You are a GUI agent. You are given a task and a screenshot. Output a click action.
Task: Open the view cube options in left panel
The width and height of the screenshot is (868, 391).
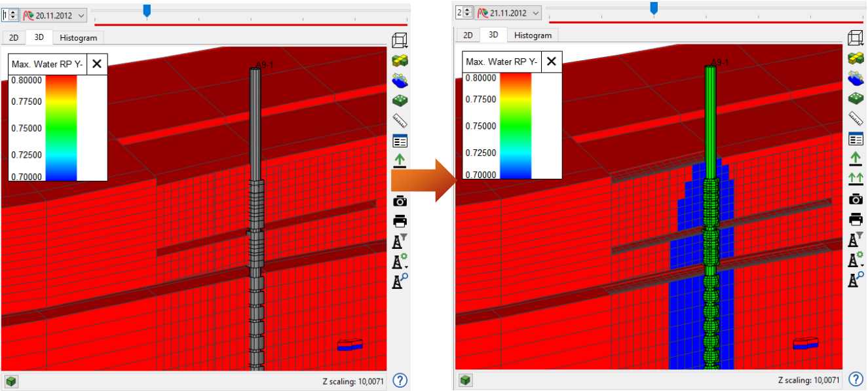(x=400, y=41)
